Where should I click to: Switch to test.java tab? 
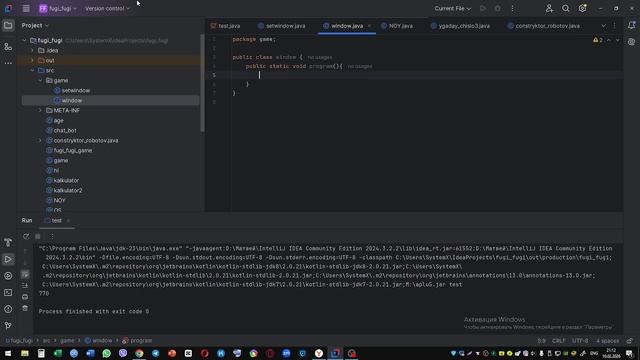[x=226, y=26]
